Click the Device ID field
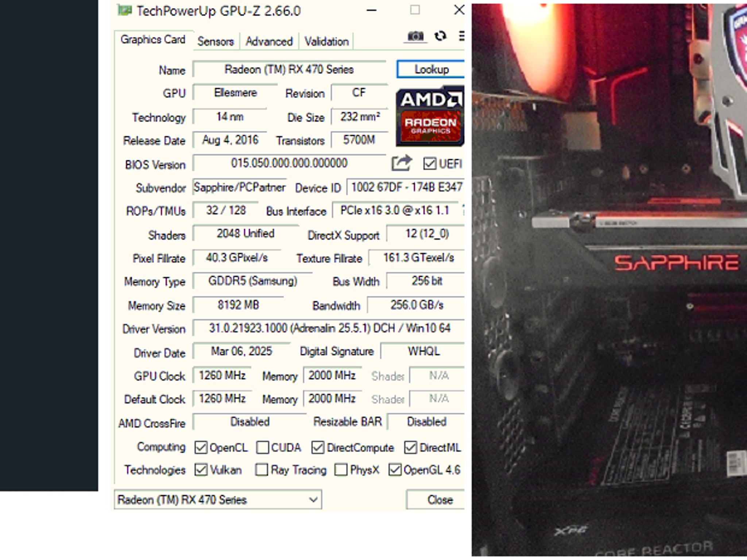This screenshot has width=747, height=560. [x=405, y=187]
